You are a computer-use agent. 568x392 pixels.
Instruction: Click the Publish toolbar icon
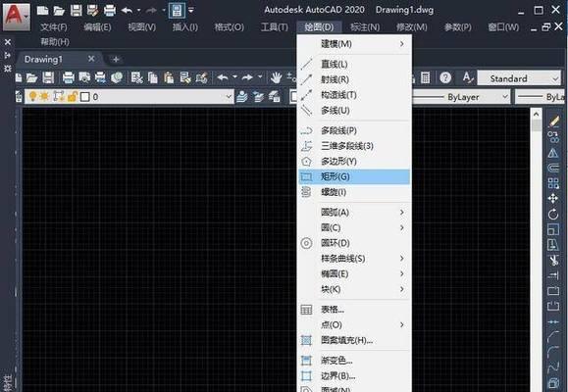[x=100, y=77]
